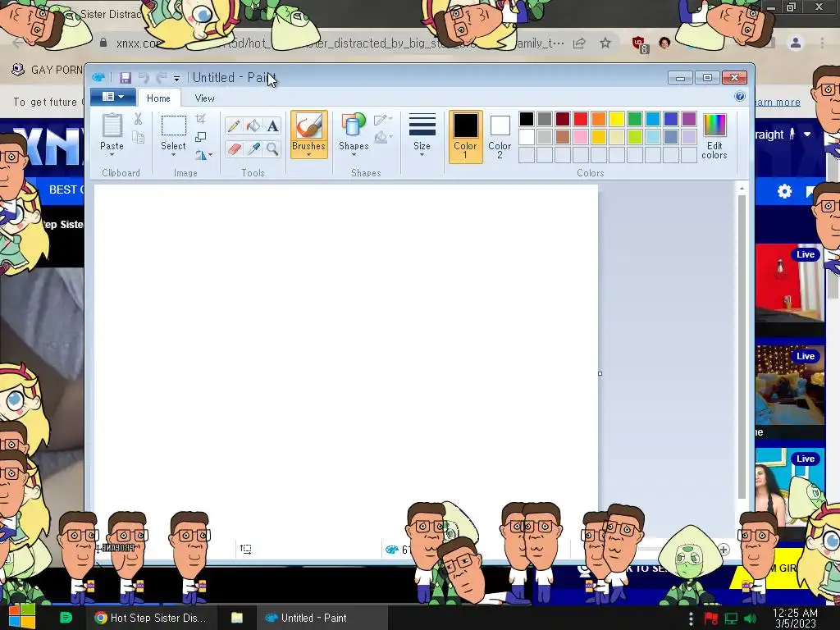Pick the black color swatch

(527, 119)
